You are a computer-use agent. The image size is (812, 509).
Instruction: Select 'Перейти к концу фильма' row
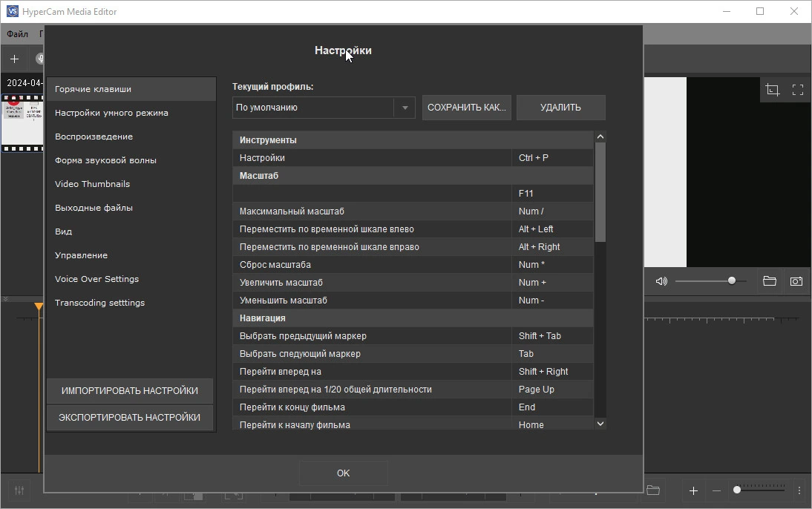[x=413, y=407]
